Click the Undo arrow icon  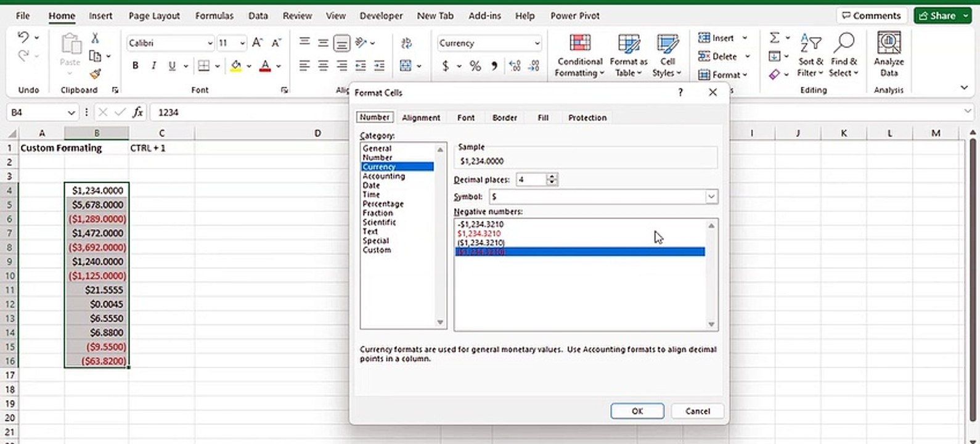(23, 38)
